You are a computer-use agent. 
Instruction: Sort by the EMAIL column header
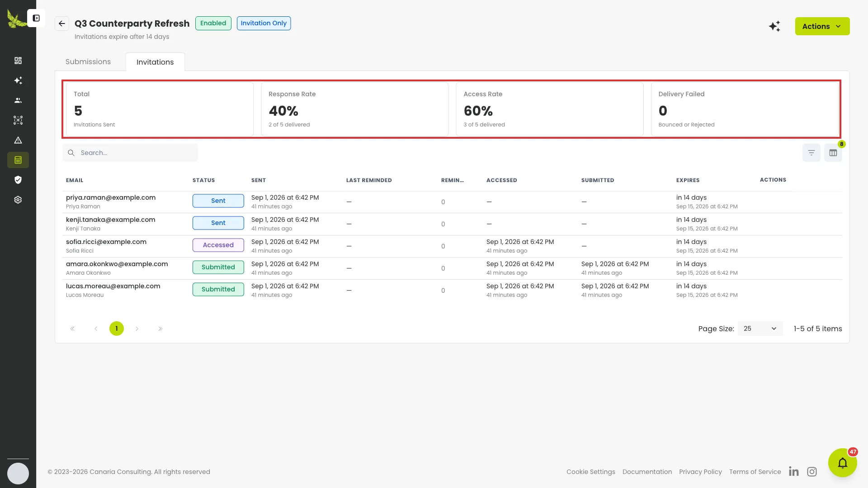click(x=75, y=180)
